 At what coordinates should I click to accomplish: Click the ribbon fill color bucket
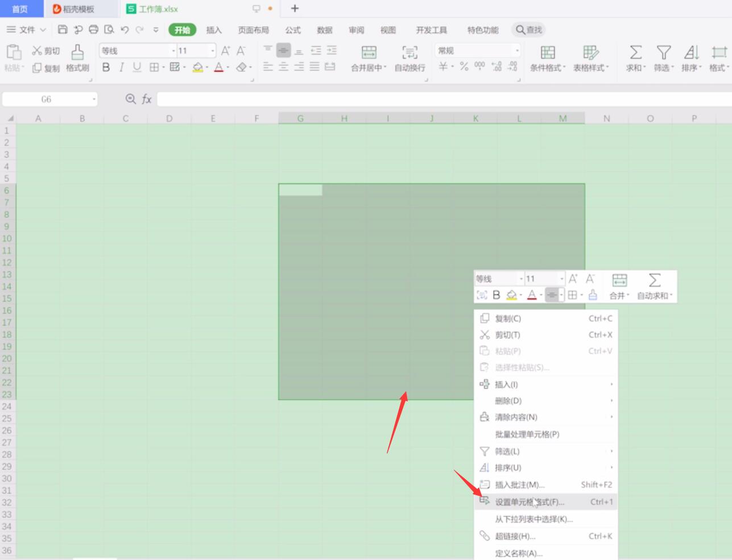[197, 67]
